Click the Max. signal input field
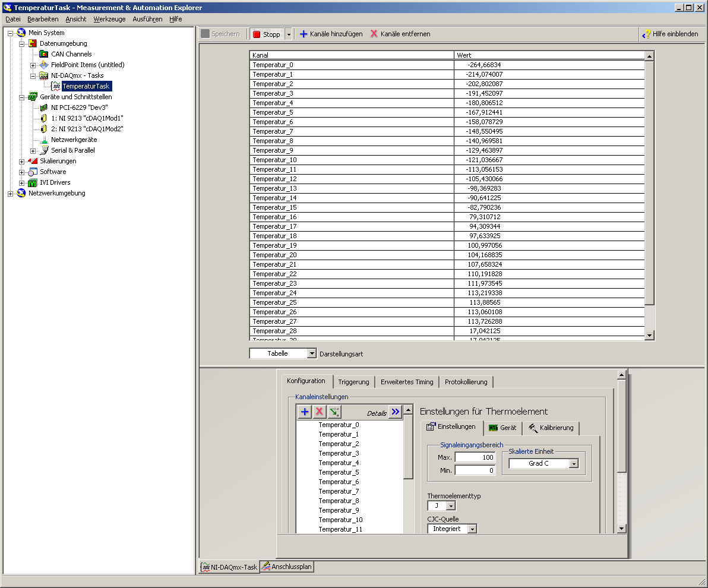The image size is (708, 588). 475,457
